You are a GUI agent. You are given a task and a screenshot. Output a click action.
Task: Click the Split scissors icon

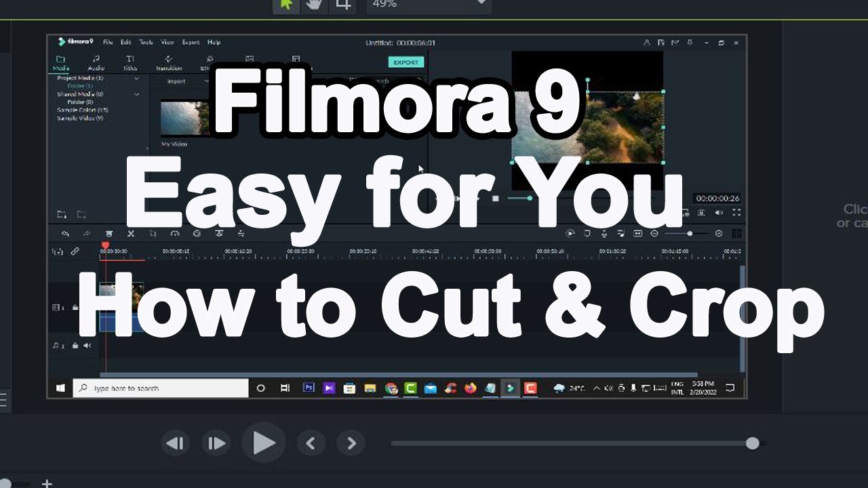(131, 233)
